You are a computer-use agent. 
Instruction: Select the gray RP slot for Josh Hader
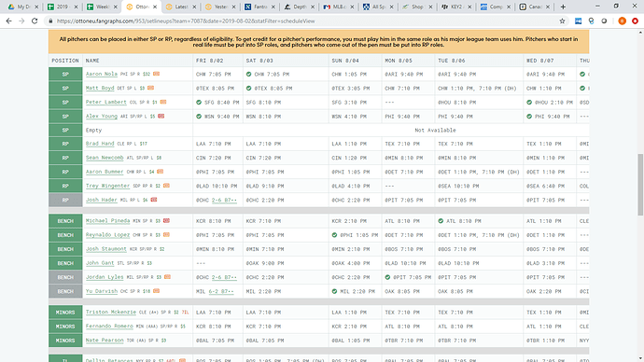(65, 200)
